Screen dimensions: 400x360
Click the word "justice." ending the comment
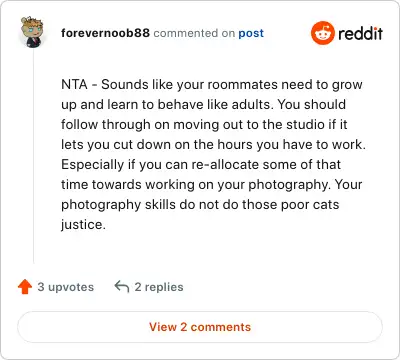83,225
